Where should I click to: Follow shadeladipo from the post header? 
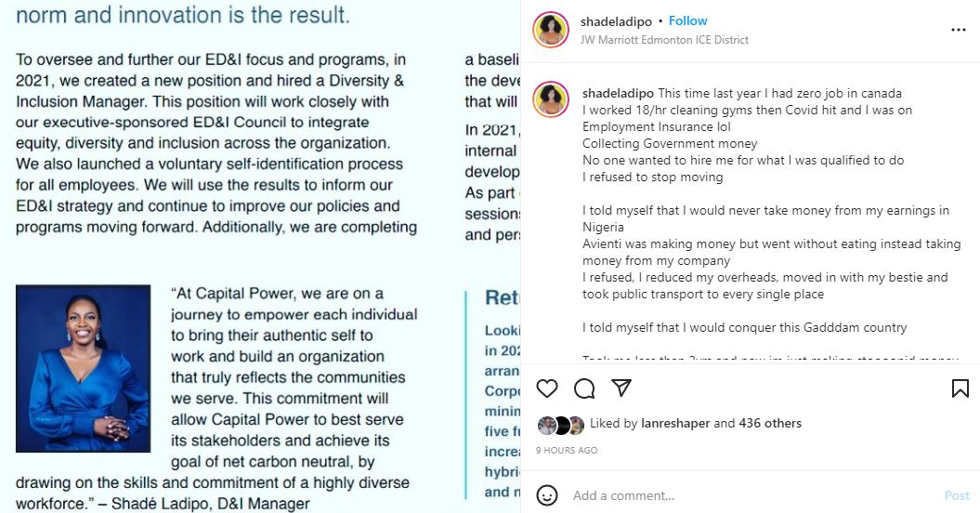(x=688, y=20)
